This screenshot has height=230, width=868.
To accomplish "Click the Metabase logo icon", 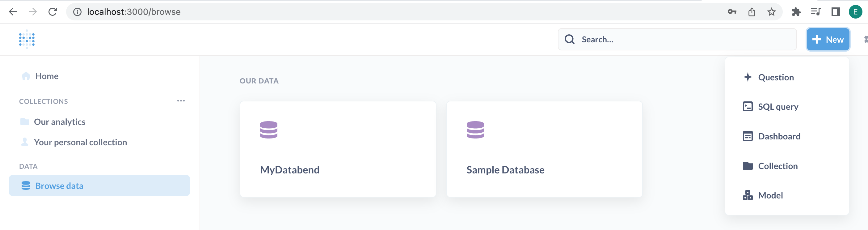I will click(x=27, y=39).
